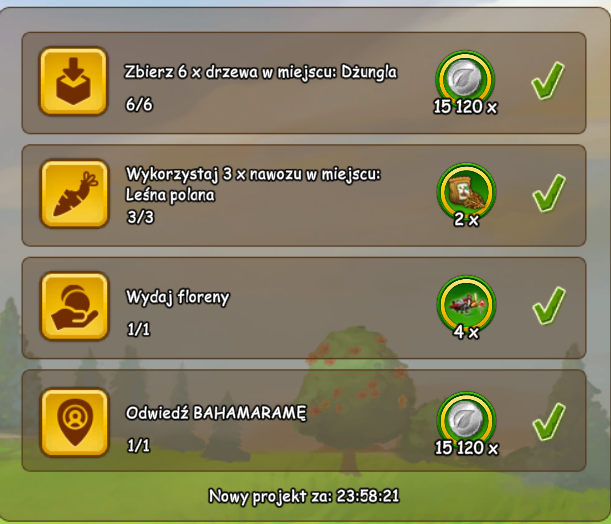Click green checkmark on Wydaj floreny task

pos(549,305)
